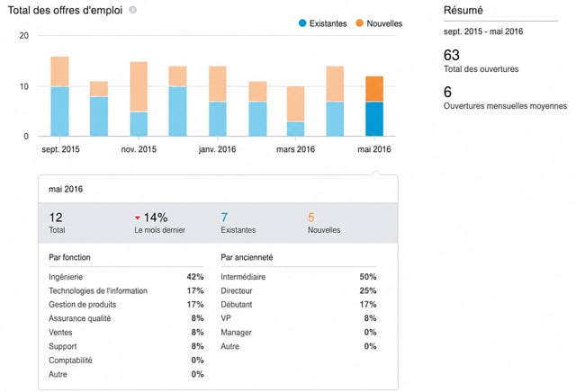Click the red down arrow next to 14%
The width and height of the screenshot is (576, 392).
point(138,218)
